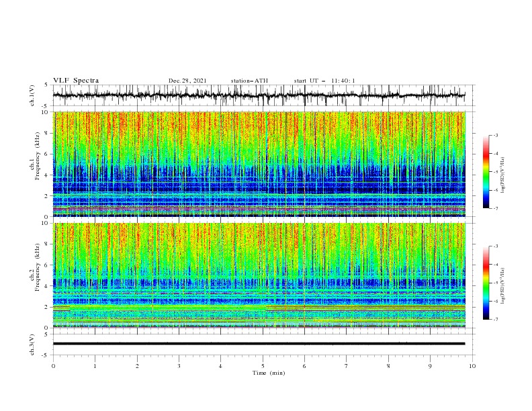532x411 pixels.
Task: Click the ch.1 'Frequency (kHz)' axis label
Action: 38,156
